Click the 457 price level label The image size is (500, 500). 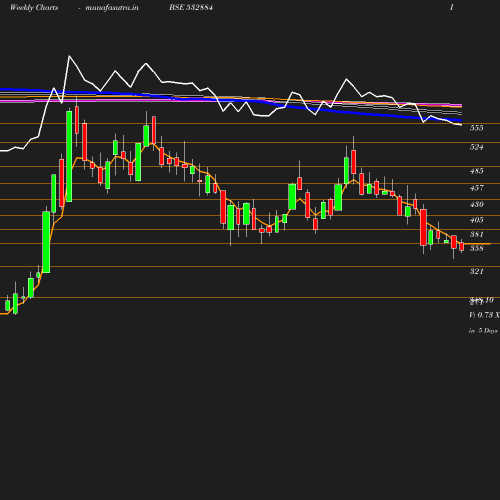click(x=476, y=188)
